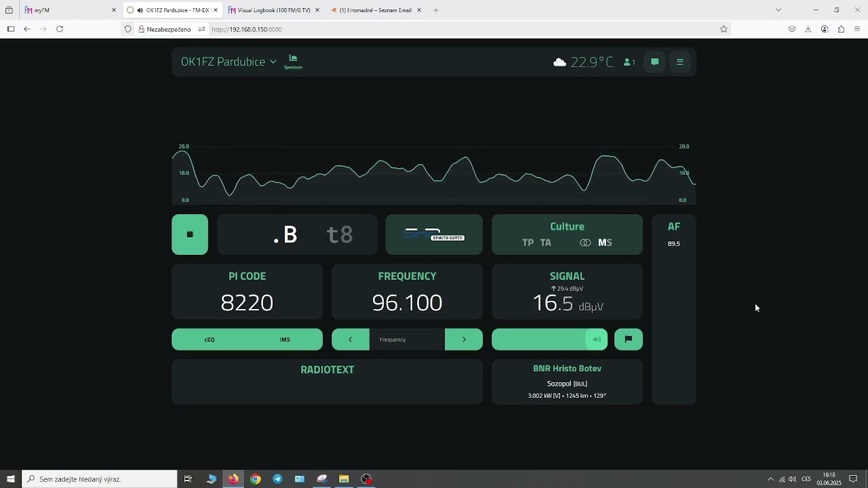The image size is (868, 488).
Task: Click the signal strength graph
Action: pyautogui.click(x=434, y=174)
